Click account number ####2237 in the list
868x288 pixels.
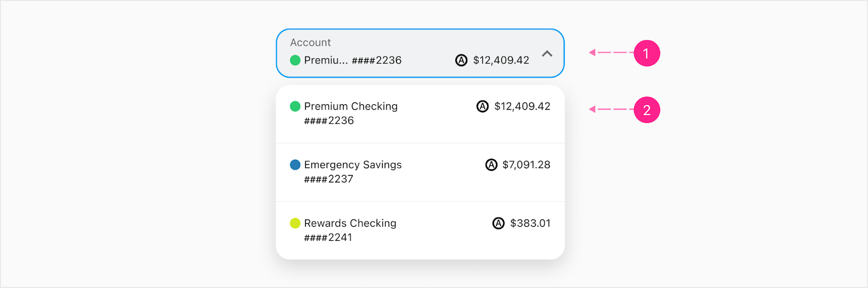[x=329, y=179]
